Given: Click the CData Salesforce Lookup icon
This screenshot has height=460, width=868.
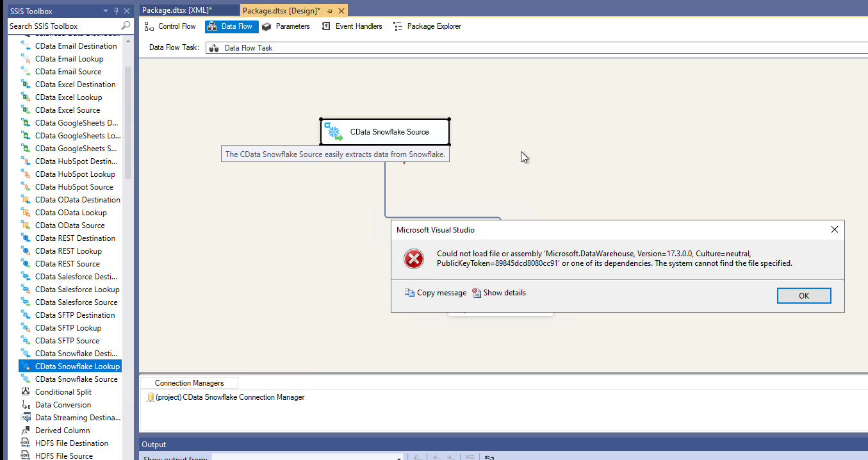Looking at the screenshot, I should pos(26,290).
